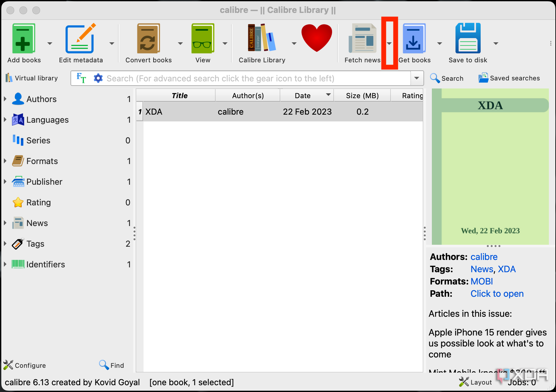Image resolution: width=556 pixels, height=392 pixels.
Task: Expand the News category
Action: pos(5,223)
